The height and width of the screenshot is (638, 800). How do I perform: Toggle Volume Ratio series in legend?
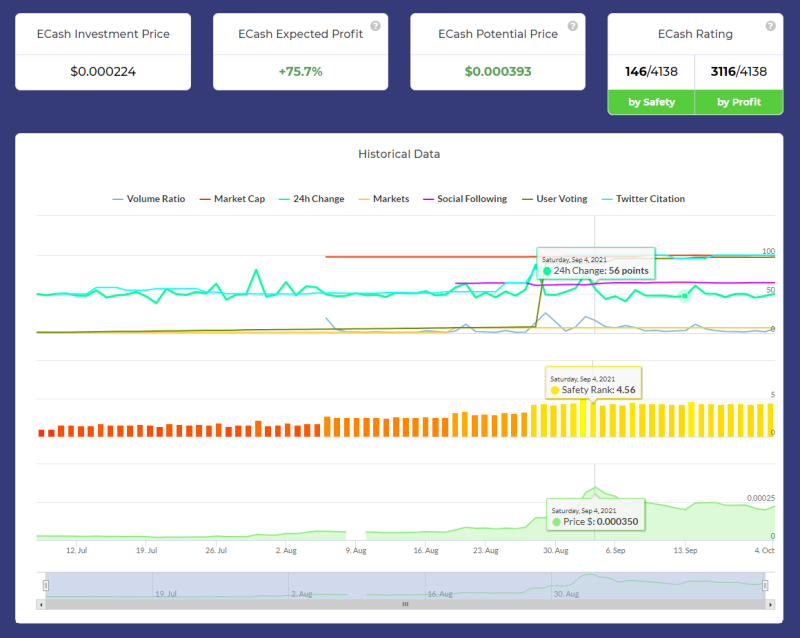[148, 199]
